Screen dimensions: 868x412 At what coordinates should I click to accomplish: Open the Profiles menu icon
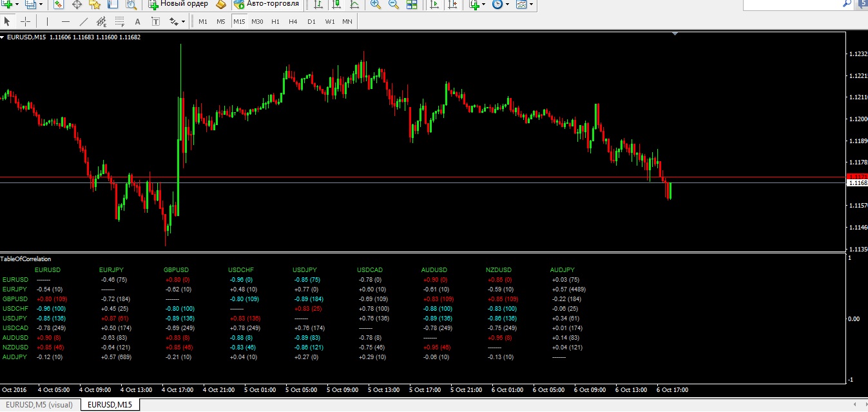pos(30,5)
